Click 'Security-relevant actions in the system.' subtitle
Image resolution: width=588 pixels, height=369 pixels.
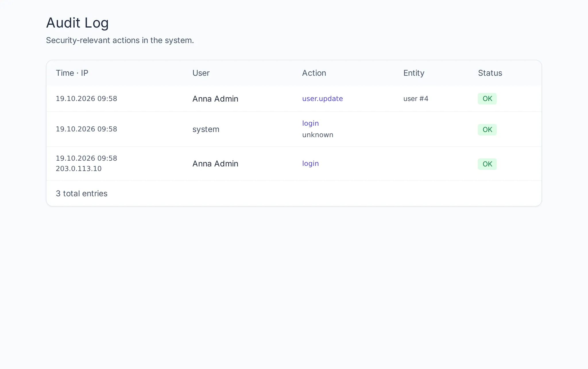pos(120,40)
